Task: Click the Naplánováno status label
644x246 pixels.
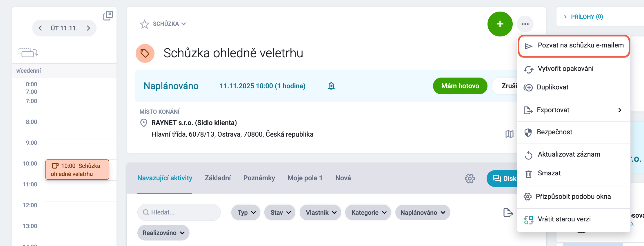Action: pos(171,86)
